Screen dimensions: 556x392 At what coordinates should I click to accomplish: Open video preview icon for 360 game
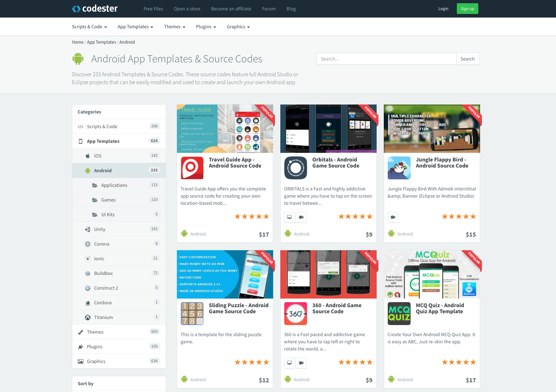coord(301,363)
